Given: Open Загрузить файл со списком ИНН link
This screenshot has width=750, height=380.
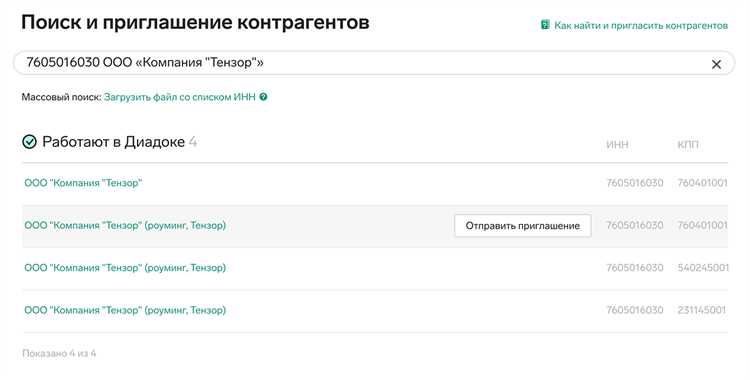Looking at the screenshot, I should [180, 97].
